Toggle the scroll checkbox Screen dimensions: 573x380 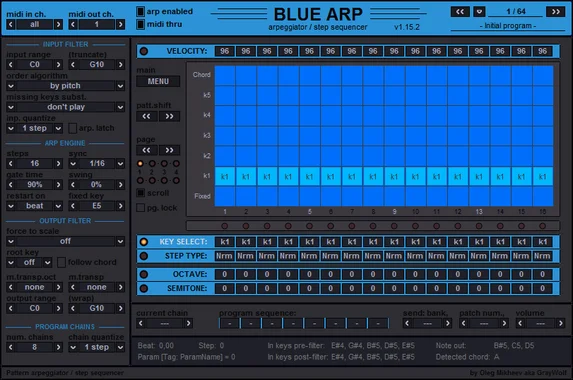140,193
